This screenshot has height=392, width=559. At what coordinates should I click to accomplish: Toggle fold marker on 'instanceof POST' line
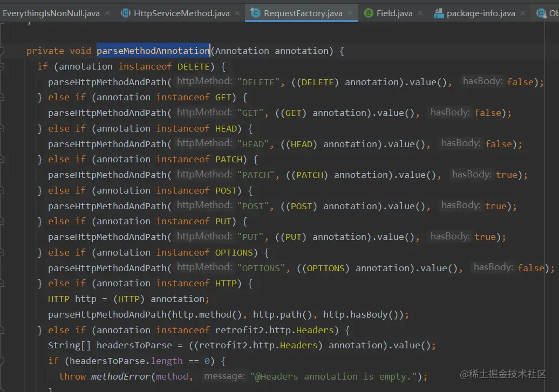click(1, 190)
